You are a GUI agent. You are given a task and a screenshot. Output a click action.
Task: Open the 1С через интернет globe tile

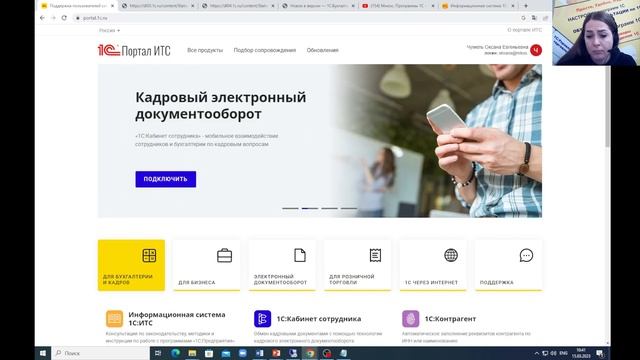433,265
